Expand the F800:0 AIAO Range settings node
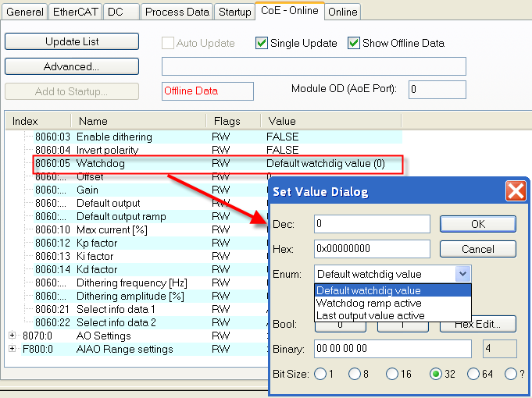Viewport: 532px width, 398px height. coord(12,349)
